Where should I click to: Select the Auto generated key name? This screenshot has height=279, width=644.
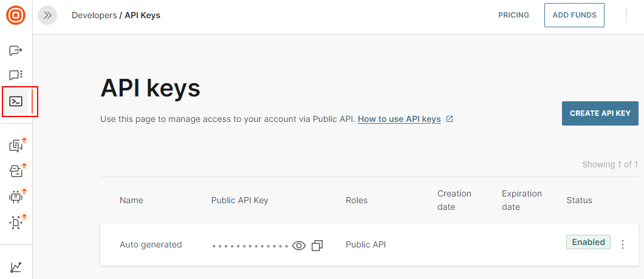click(151, 244)
